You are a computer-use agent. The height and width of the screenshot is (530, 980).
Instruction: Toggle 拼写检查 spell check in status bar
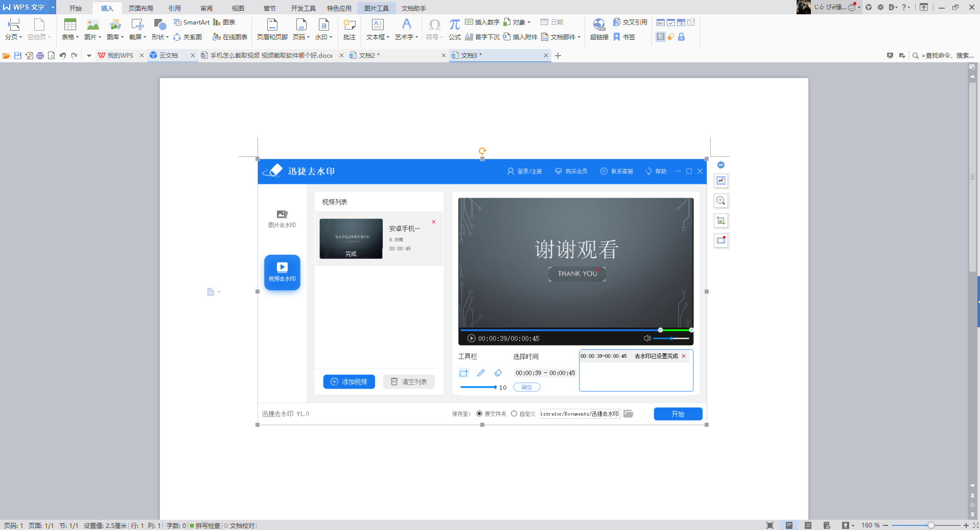coord(205,525)
